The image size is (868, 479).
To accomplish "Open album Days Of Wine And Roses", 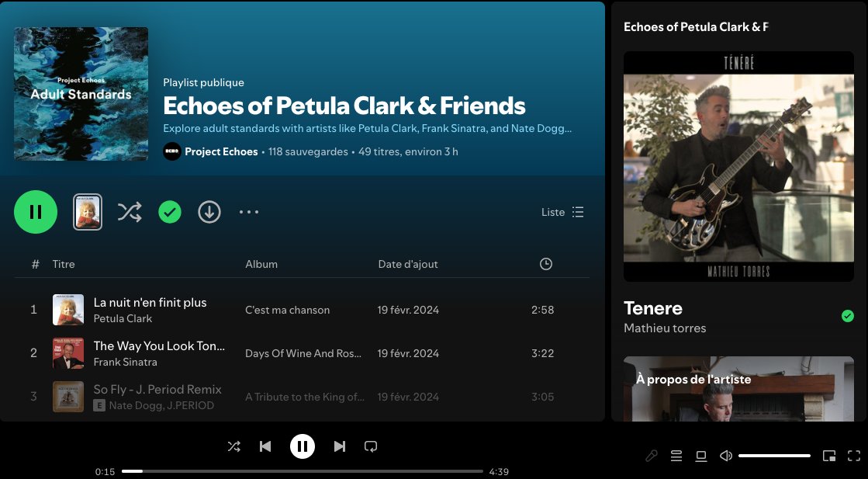I will (x=303, y=353).
